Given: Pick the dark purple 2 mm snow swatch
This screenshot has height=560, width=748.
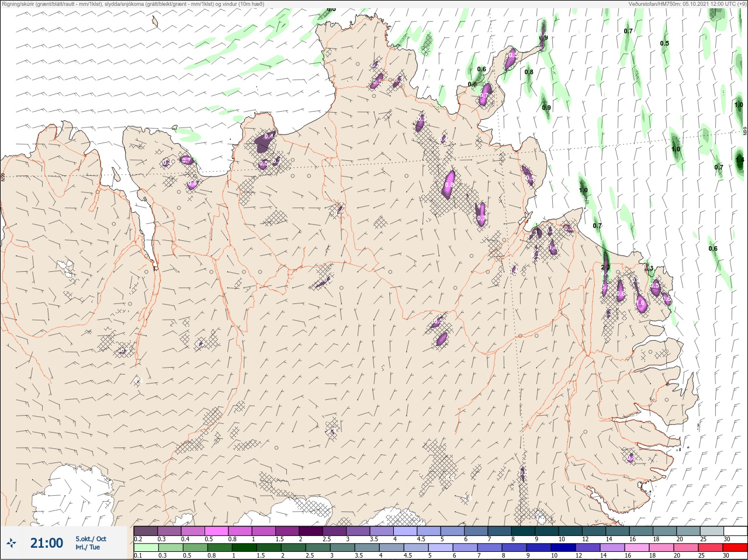Looking at the screenshot, I should tap(311, 531).
